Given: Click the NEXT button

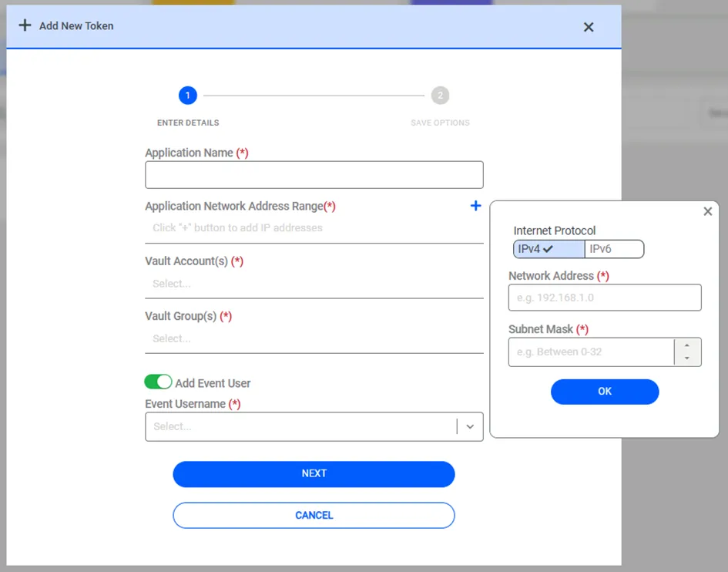Looking at the screenshot, I should [x=314, y=474].
